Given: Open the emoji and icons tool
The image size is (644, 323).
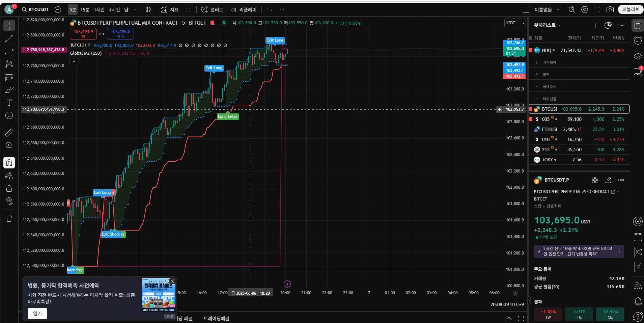Looking at the screenshot, I should [9, 115].
